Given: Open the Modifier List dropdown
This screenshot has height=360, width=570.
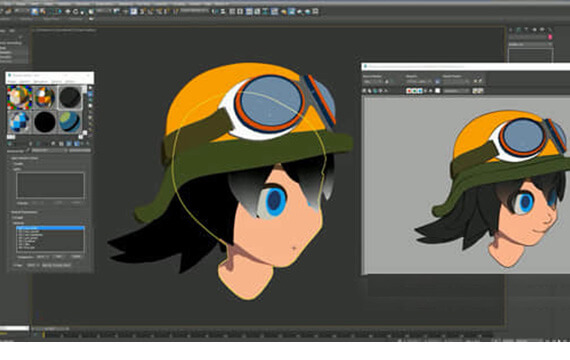Looking at the screenshot, I should (531, 44).
